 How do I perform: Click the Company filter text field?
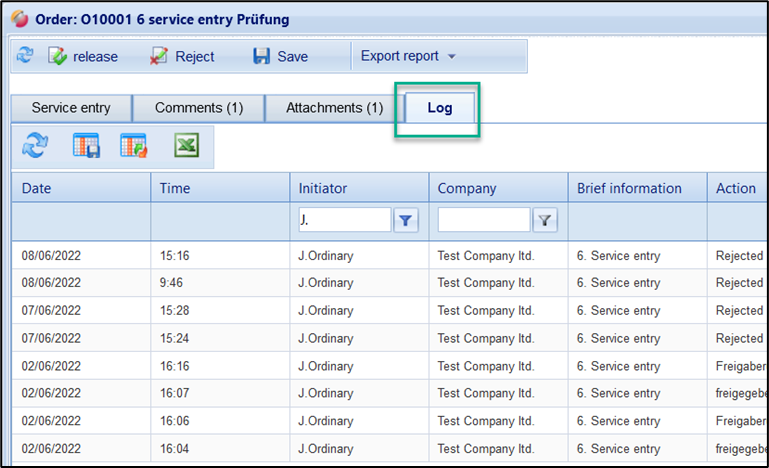point(483,220)
